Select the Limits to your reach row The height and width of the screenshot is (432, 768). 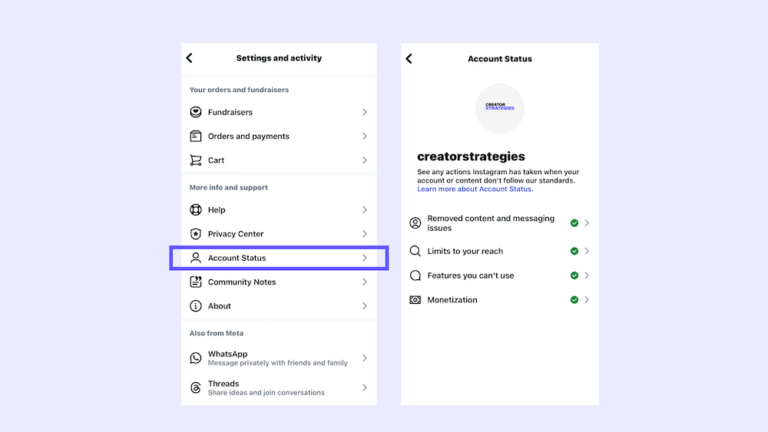coord(500,251)
